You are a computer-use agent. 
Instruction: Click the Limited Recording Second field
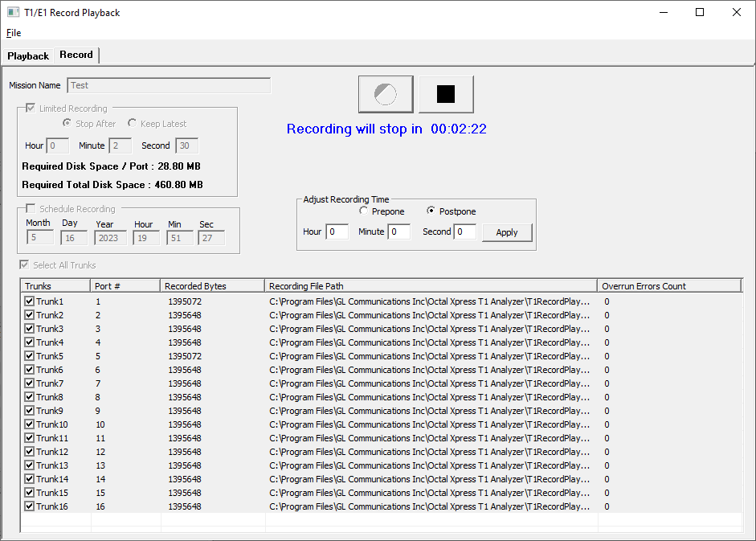pos(186,145)
